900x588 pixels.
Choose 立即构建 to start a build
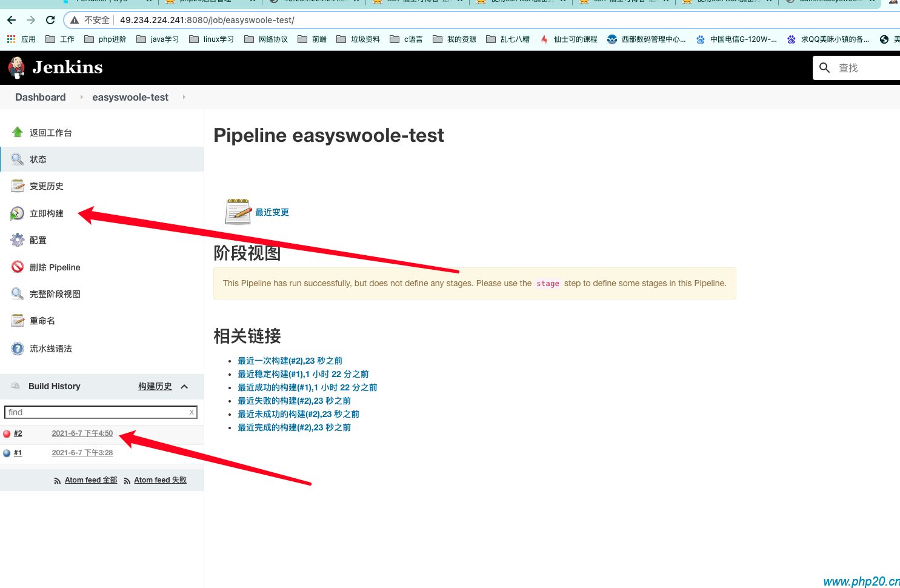click(47, 213)
